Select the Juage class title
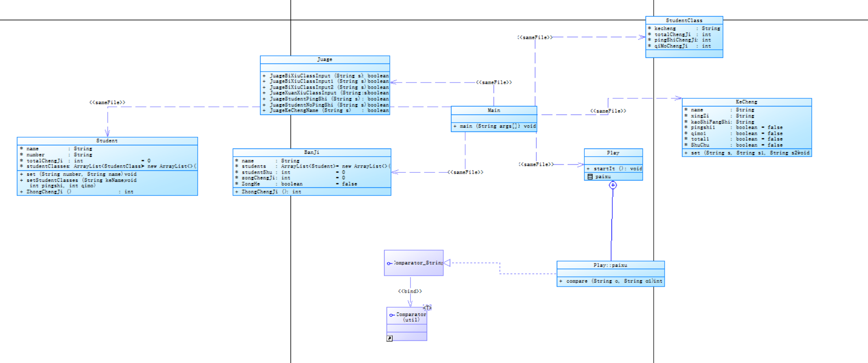 (x=325, y=59)
